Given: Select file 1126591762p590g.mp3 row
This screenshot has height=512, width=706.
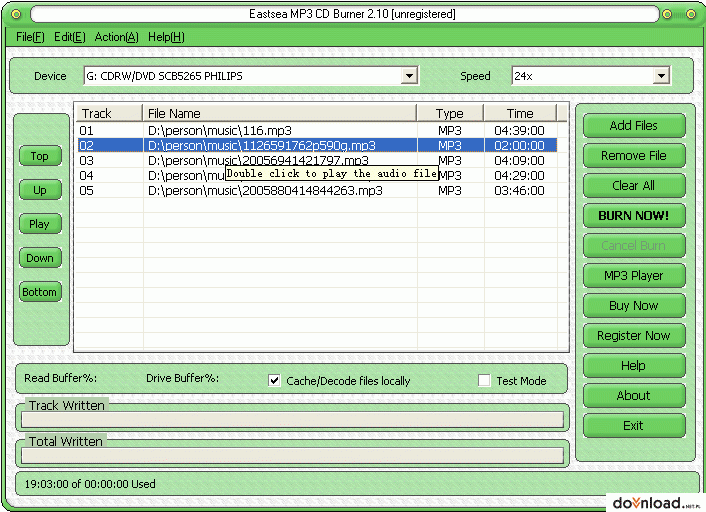Looking at the screenshot, I should pos(317,145).
